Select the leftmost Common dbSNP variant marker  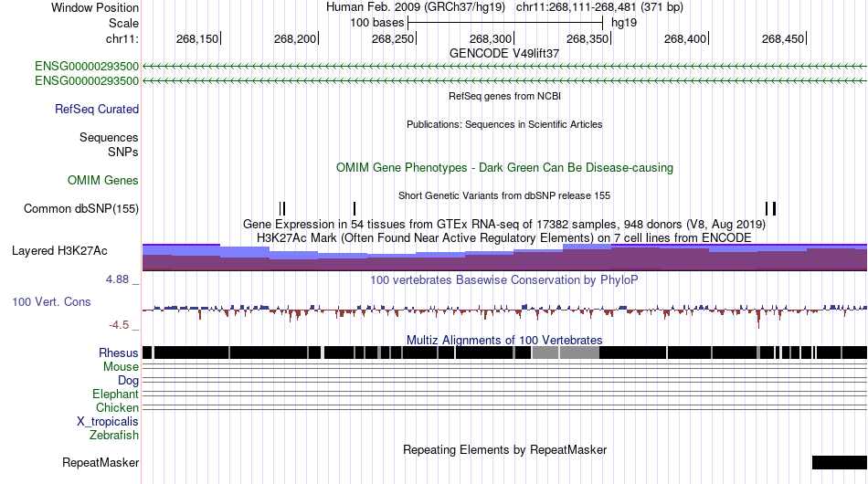(281, 208)
